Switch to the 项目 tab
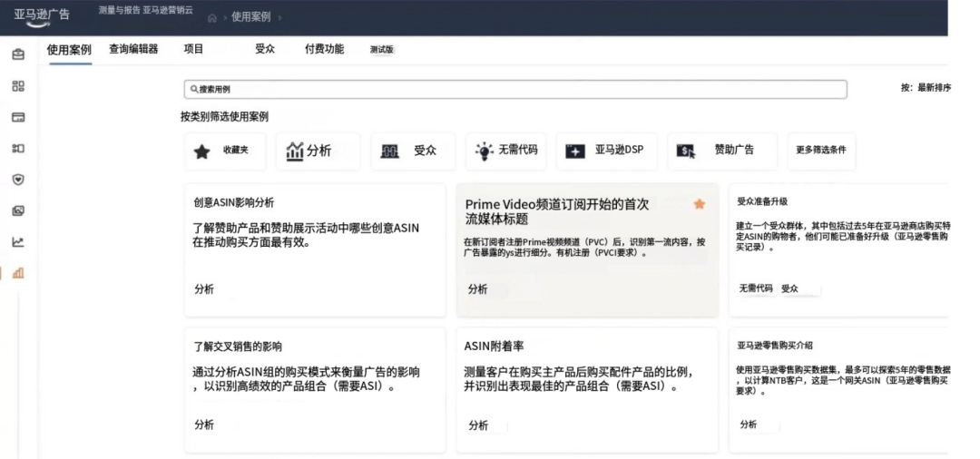980x459 pixels. pos(194,49)
